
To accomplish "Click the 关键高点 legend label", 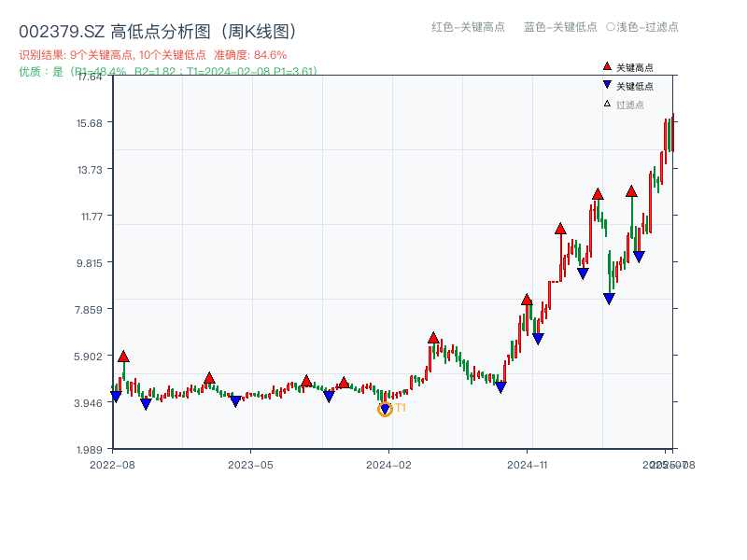I will point(635,67).
